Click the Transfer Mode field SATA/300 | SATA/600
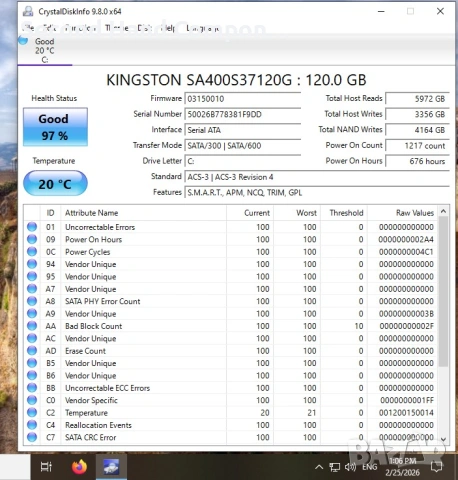The width and height of the screenshot is (458, 480). 243,146
